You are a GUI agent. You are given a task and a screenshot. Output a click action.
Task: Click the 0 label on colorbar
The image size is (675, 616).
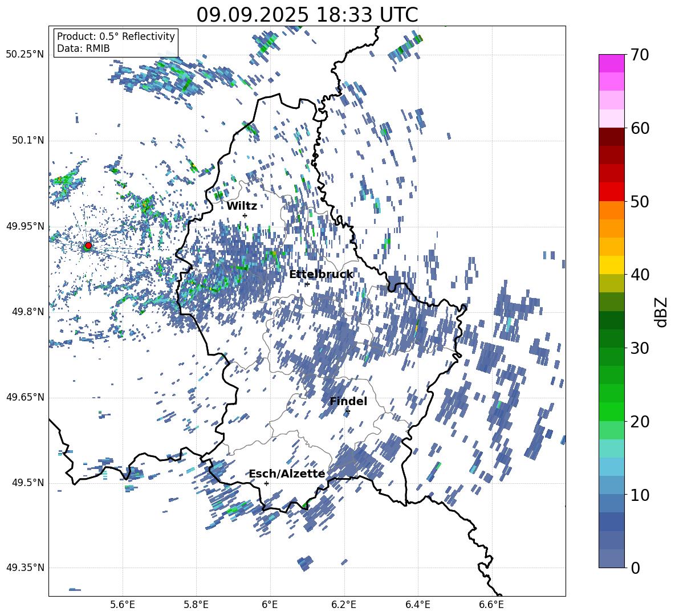635,568
